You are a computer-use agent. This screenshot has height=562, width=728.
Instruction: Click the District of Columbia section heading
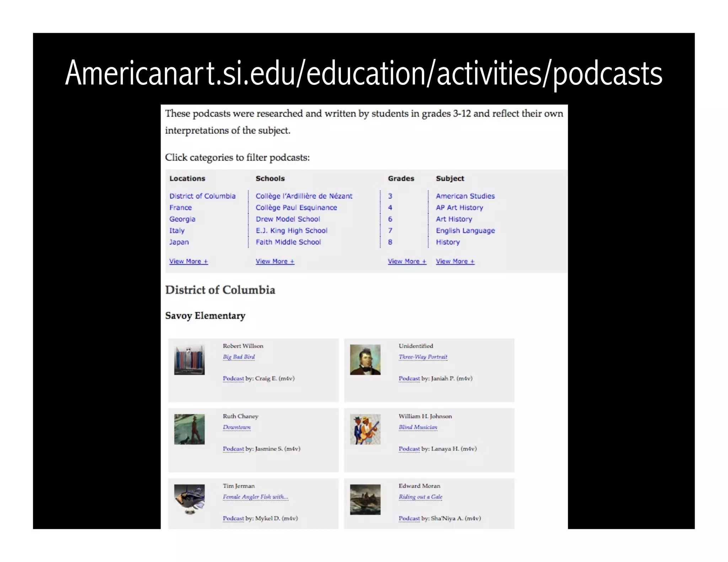tap(220, 290)
